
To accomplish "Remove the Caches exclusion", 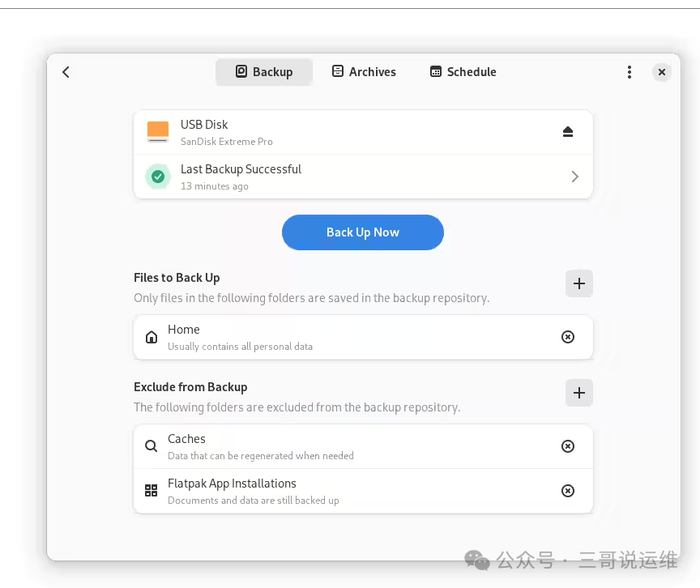I will [x=568, y=446].
